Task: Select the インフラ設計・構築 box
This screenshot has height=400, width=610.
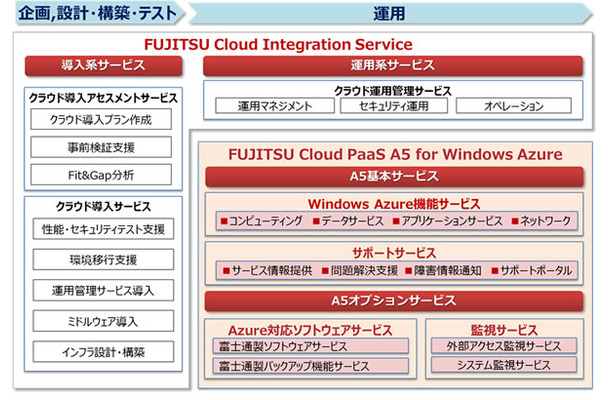Action: (x=103, y=352)
